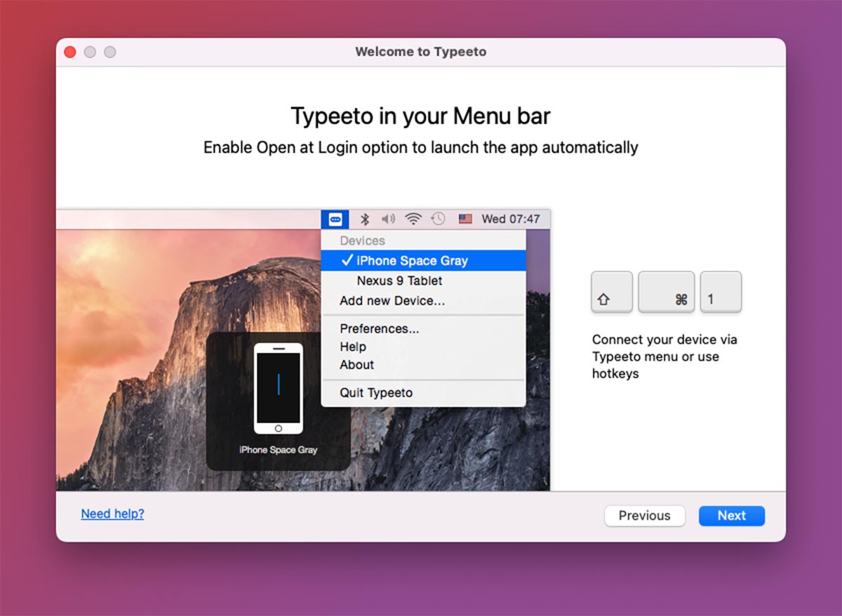Viewport: 842px width, 616px height.
Task: Select Quit Typeeto menu item
Action: tap(376, 393)
